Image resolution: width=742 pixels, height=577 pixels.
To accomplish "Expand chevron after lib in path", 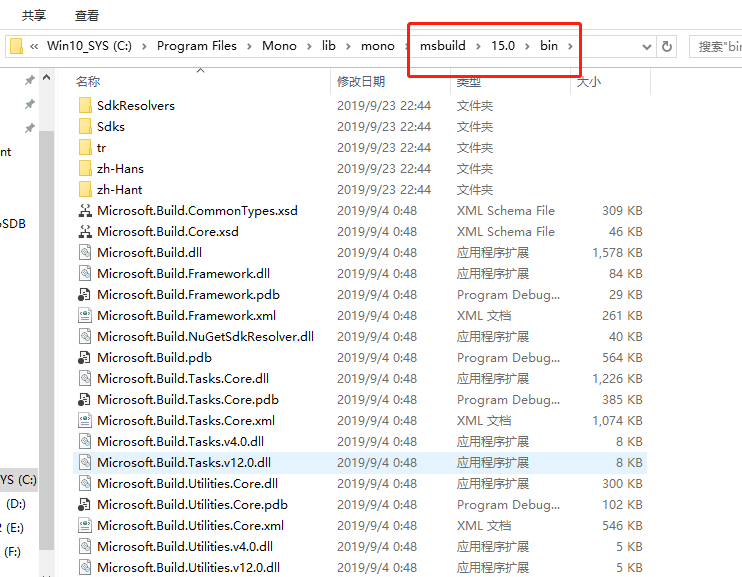I will [348, 46].
